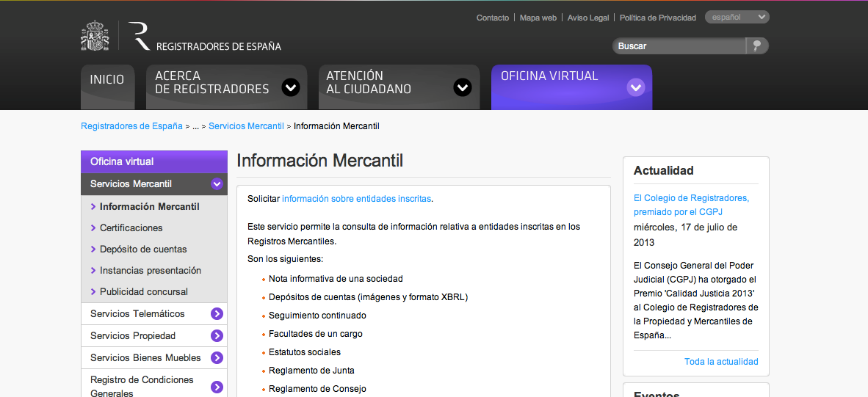
Task: Collapse the Servicios Mercantil chevron icon
Action: (217, 184)
